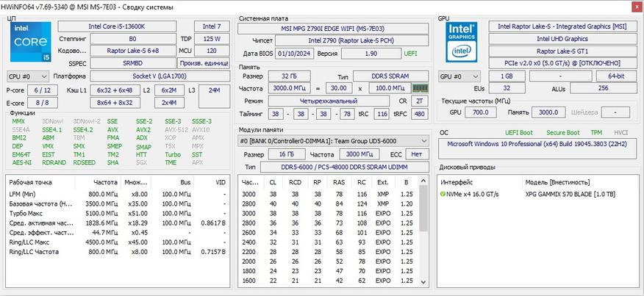Click the P-core '6 / 12' field
The height and width of the screenshot is (296, 644).
43,90
